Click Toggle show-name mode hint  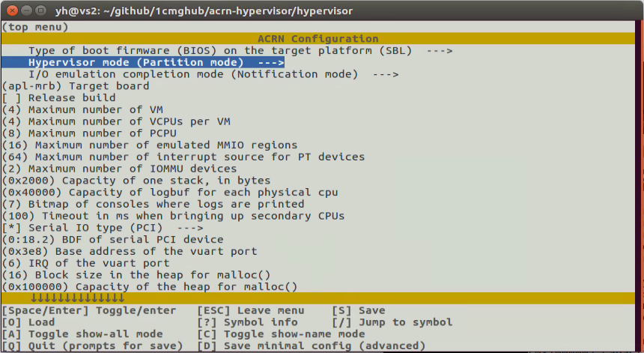click(x=281, y=334)
